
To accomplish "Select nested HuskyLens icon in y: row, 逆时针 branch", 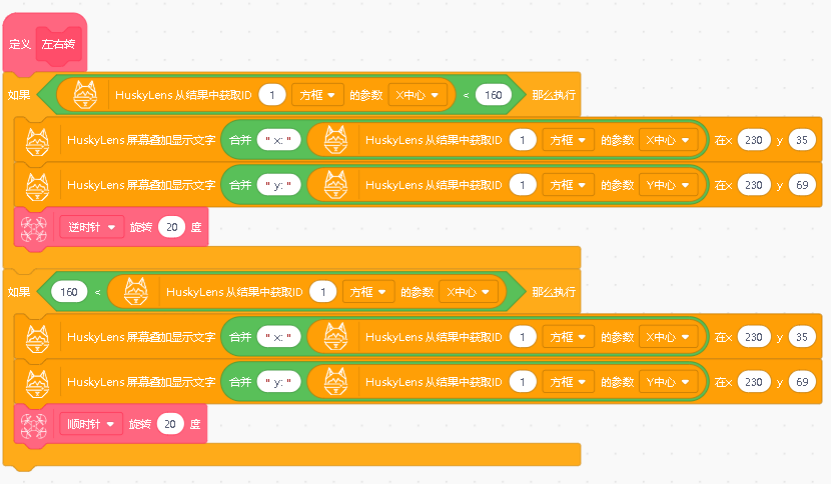I will click(x=336, y=185).
